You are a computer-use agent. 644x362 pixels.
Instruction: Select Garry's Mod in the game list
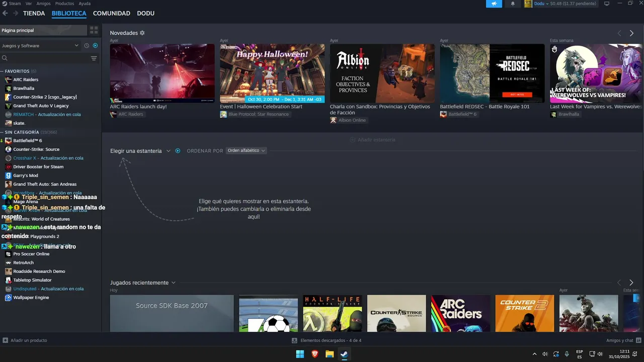pyautogui.click(x=26, y=175)
